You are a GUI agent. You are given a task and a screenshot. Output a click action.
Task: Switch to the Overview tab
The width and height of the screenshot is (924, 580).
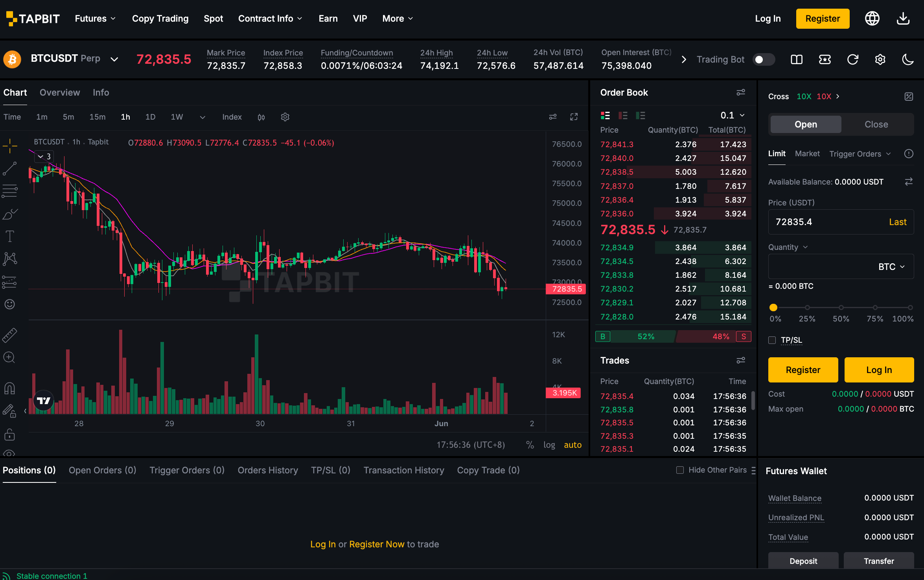tap(60, 92)
